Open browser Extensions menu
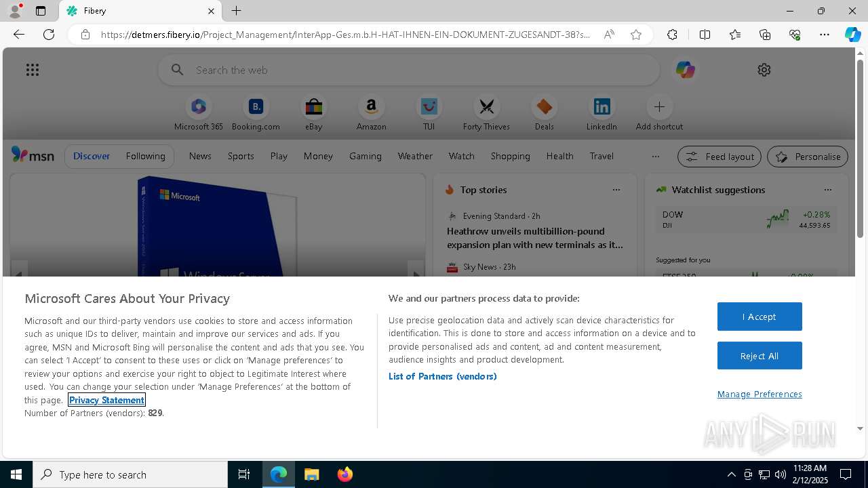The width and height of the screenshot is (868, 488). pyautogui.click(x=672, y=35)
